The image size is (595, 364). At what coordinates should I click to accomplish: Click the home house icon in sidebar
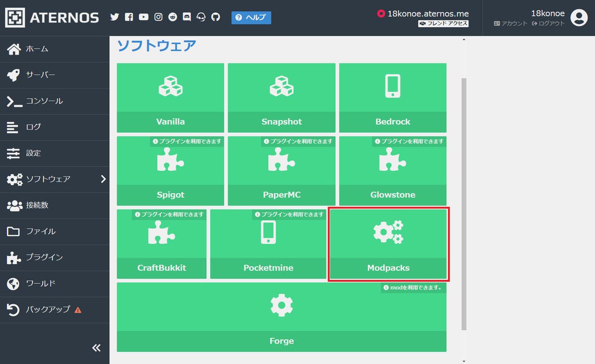(14, 49)
